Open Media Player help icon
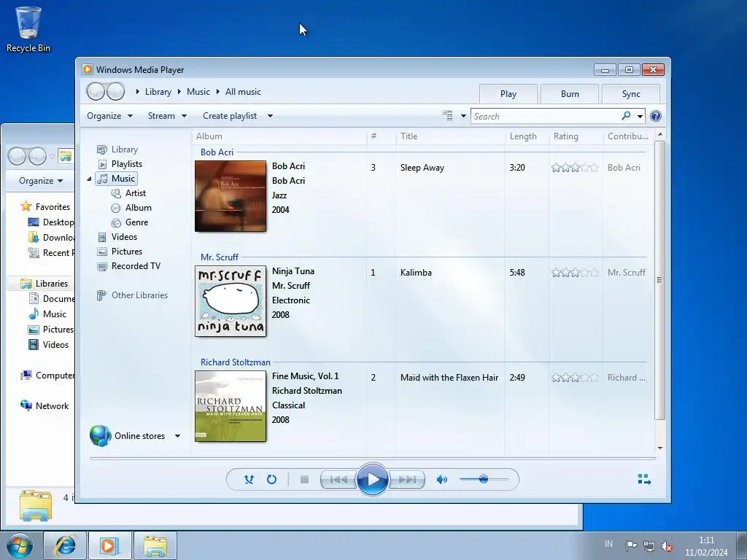Image resolution: width=747 pixels, height=560 pixels. coord(656,116)
